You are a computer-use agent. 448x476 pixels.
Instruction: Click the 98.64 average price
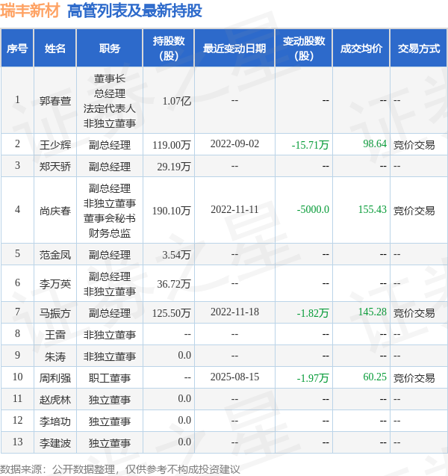coord(375,143)
